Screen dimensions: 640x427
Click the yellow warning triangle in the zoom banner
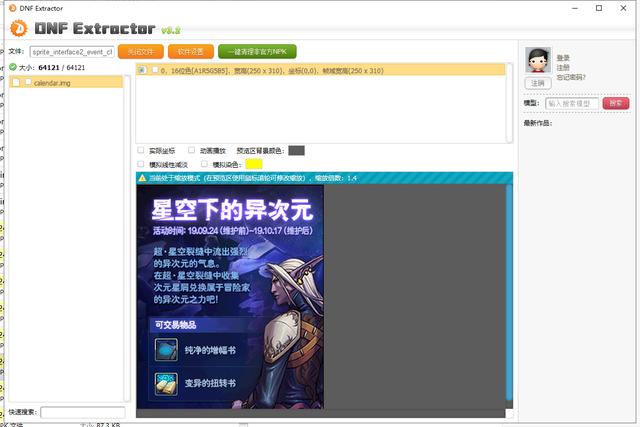click(x=142, y=178)
